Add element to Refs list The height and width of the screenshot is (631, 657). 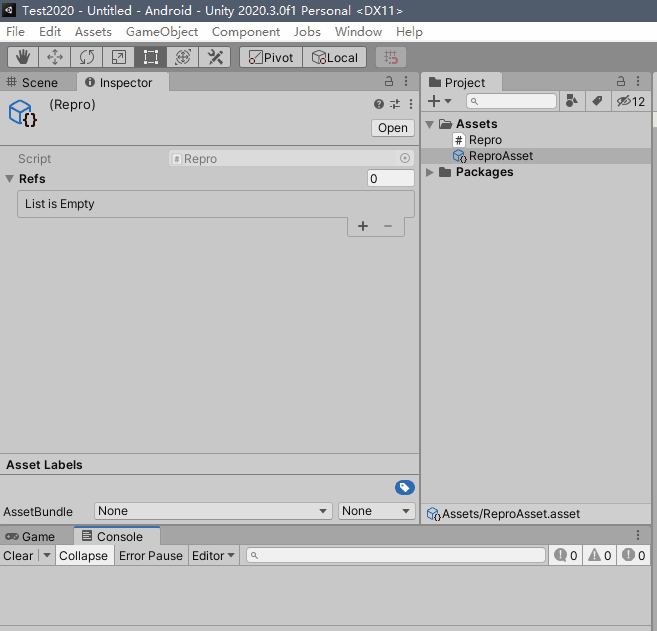tap(363, 226)
